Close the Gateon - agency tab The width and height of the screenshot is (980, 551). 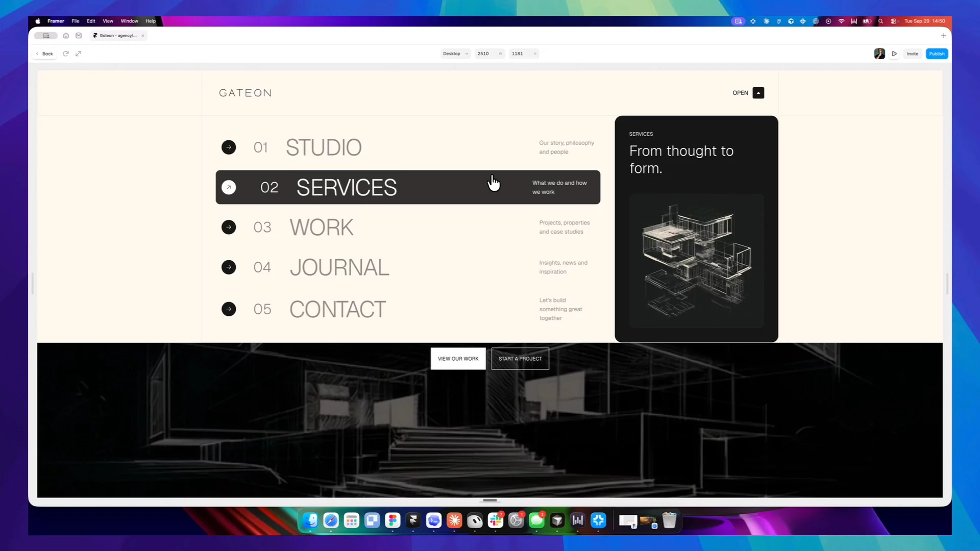(143, 36)
